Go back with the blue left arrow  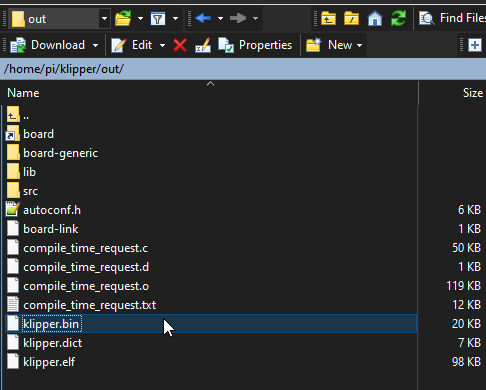pyautogui.click(x=203, y=18)
